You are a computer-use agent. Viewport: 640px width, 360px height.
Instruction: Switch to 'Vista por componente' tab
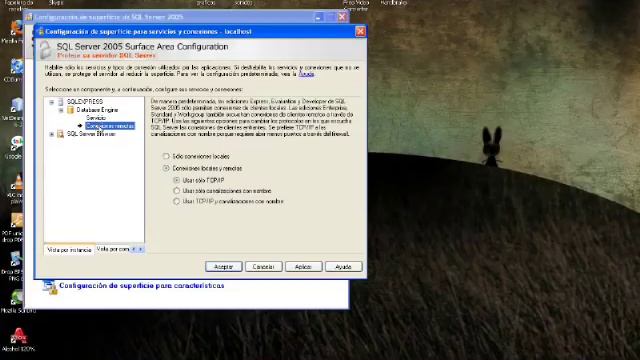[x=113, y=249]
